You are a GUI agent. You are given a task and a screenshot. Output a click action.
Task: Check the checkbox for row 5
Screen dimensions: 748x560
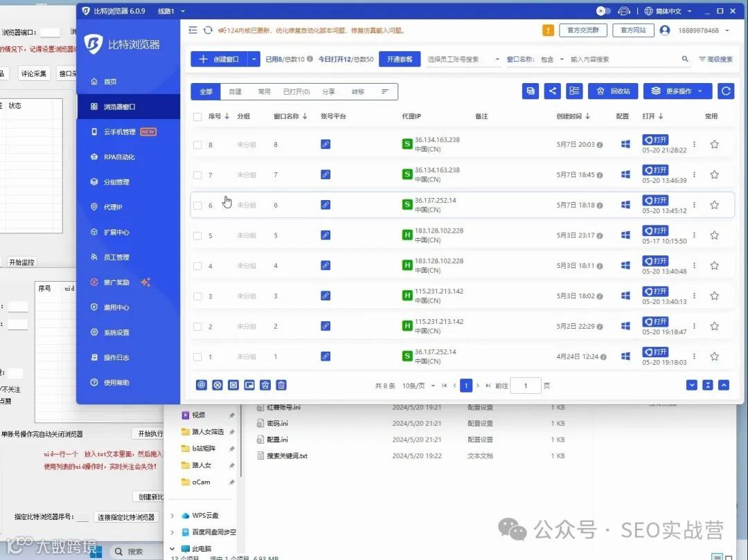click(197, 235)
